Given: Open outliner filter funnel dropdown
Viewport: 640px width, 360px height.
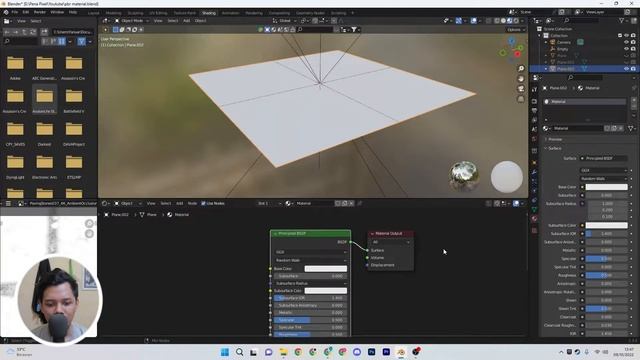Looking at the screenshot, I should 623,20.
